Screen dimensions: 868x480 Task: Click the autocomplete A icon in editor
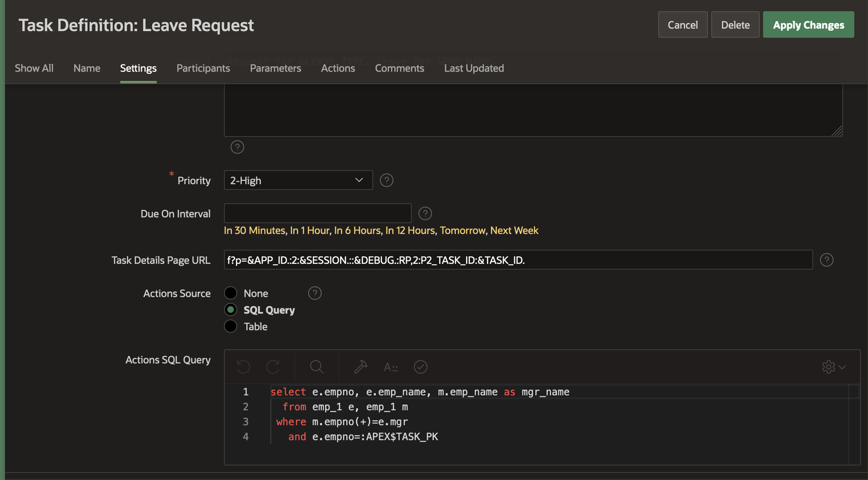[390, 367]
